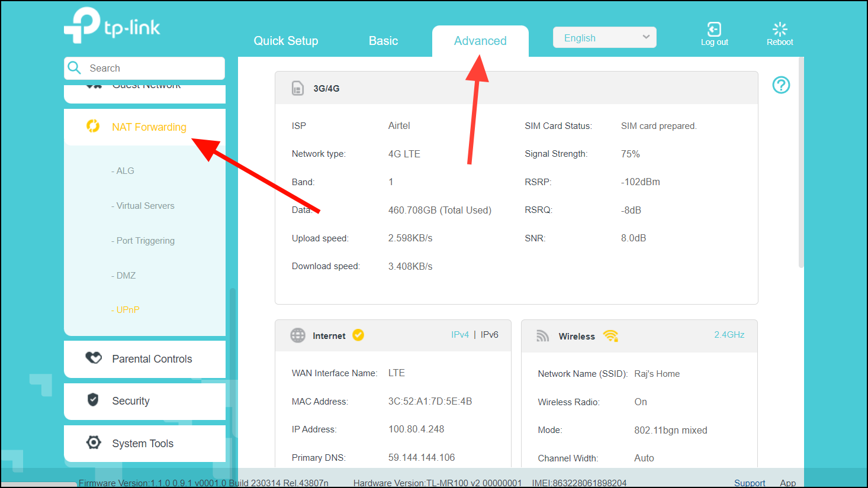Open the English language dropdown
Image resolution: width=868 pixels, height=488 pixels.
(x=605, y=37)
